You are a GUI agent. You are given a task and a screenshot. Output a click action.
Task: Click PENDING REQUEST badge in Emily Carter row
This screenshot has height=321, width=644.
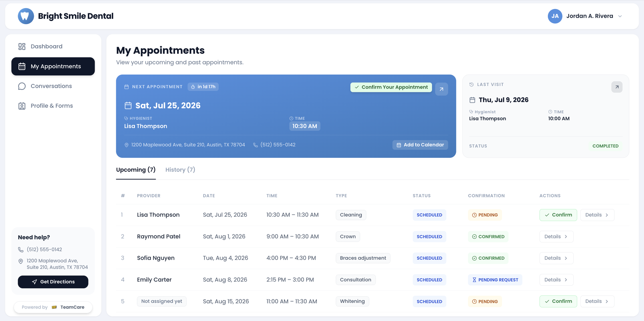tap(495, 280)
